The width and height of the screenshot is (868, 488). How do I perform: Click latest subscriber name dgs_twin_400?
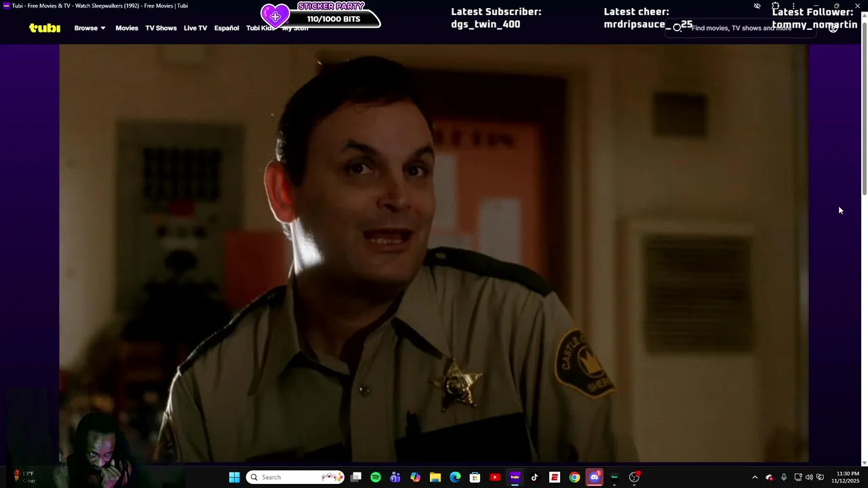[486, 24]
